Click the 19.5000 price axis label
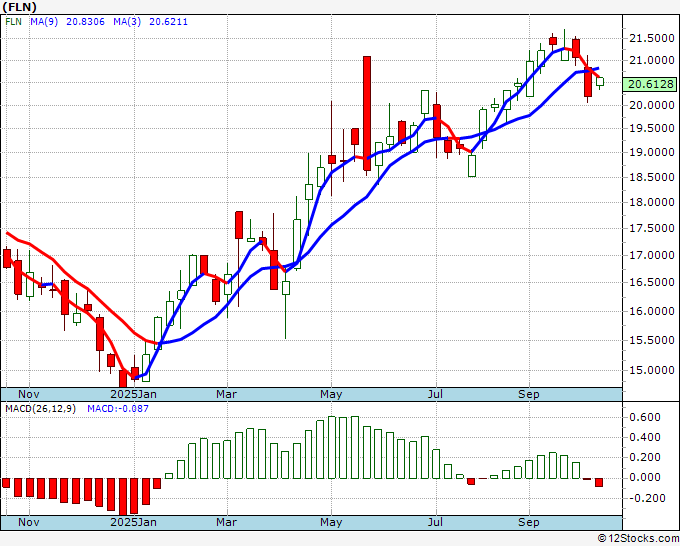Screen dimensions: 680x546 pos(651,128)
